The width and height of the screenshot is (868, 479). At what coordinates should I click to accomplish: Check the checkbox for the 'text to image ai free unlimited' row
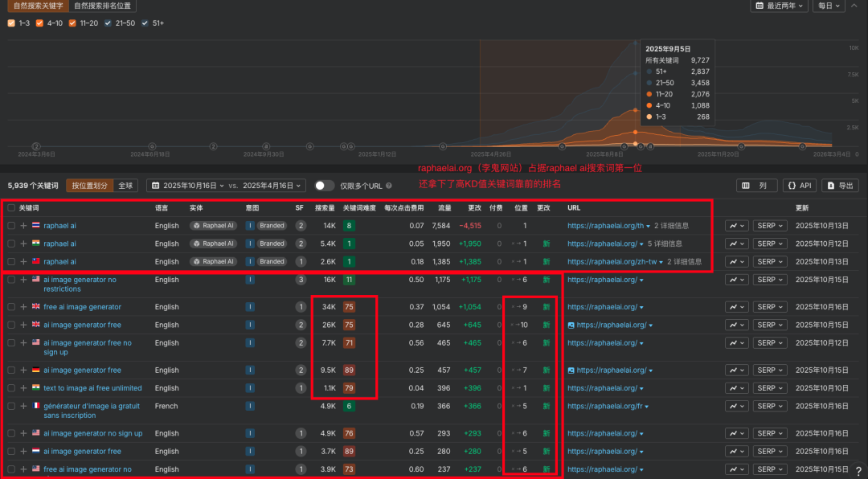click(x=11, y=388)
